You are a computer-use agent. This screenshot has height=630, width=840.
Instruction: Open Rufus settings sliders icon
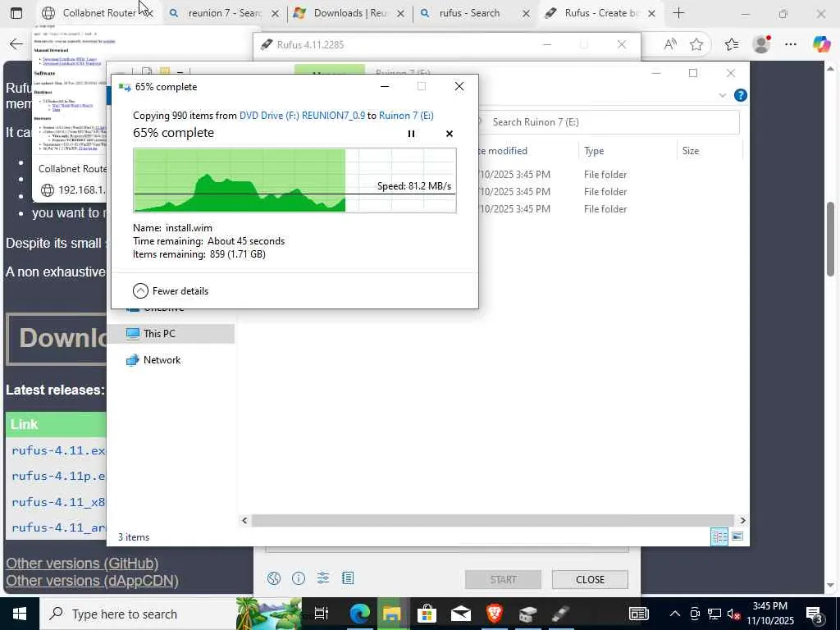pyautogui.click(x=323, y=578)
